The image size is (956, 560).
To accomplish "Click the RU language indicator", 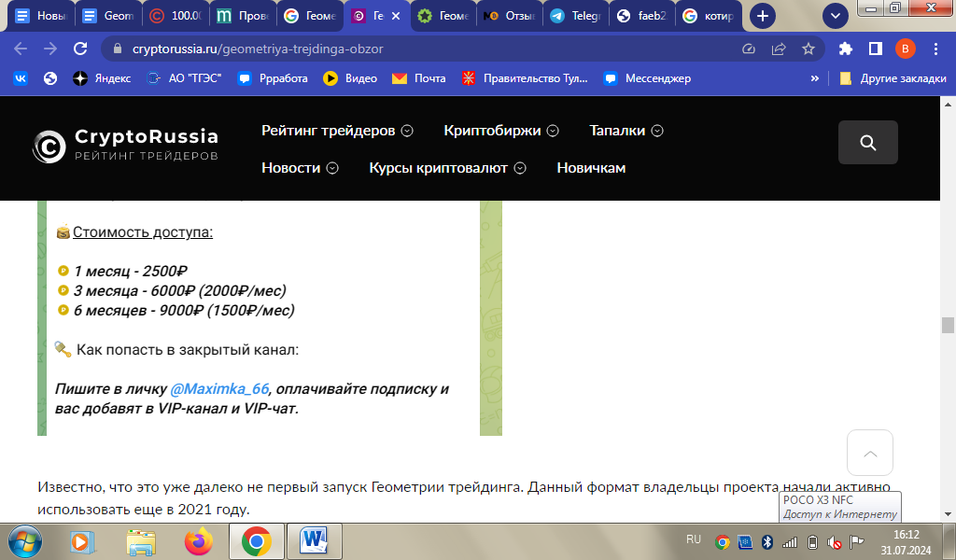I will [x=694, y=539].
